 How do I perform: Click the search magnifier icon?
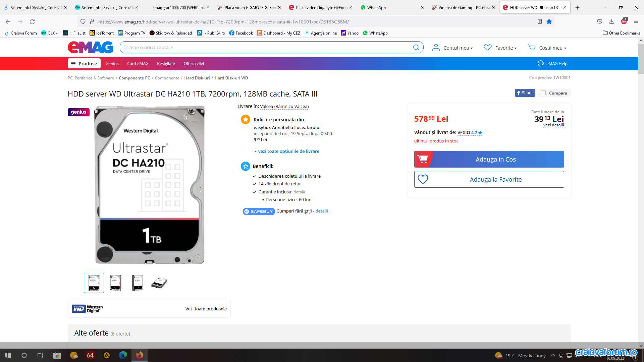click(x=416, y=48)
